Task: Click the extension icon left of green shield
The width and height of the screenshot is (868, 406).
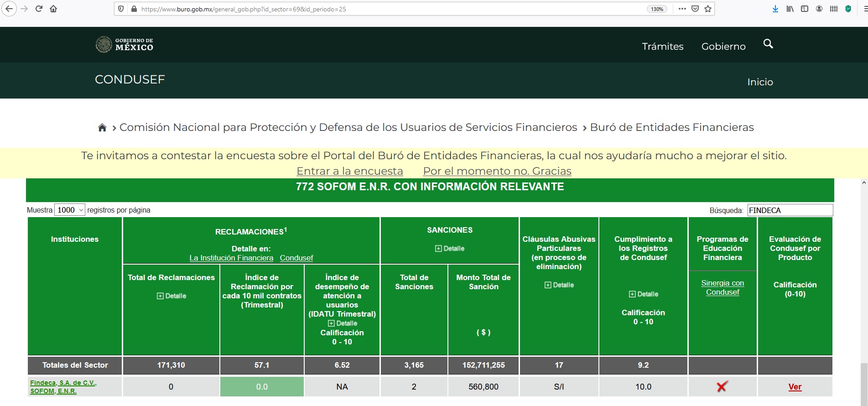Action: [x=834, y=9]
